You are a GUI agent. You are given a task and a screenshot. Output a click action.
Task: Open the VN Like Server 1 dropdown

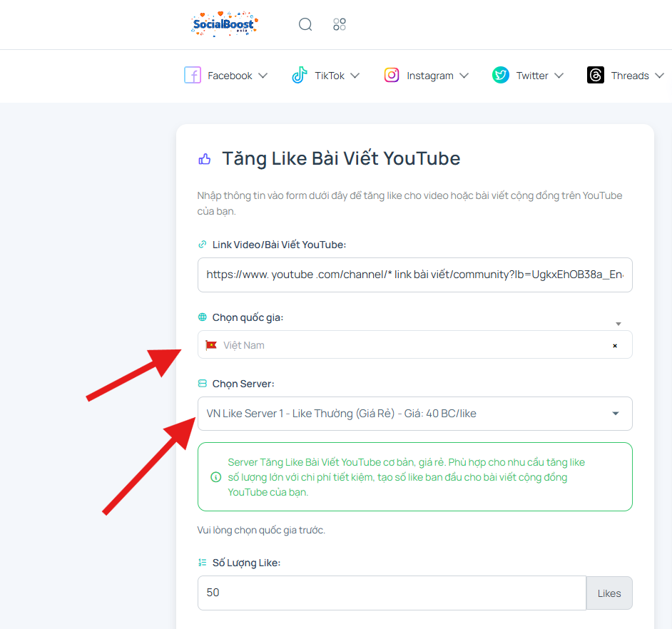pos(415,414)
